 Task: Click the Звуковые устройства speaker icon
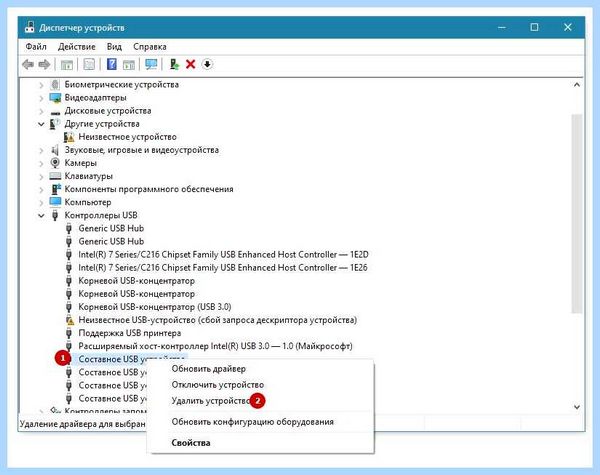pyautogui.click(x=55, y=150)
